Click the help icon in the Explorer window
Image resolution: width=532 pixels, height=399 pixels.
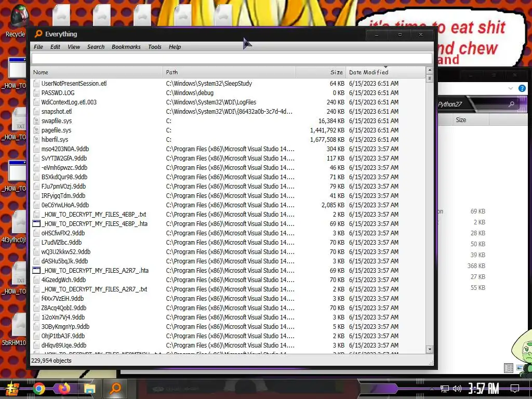[522, 88]
